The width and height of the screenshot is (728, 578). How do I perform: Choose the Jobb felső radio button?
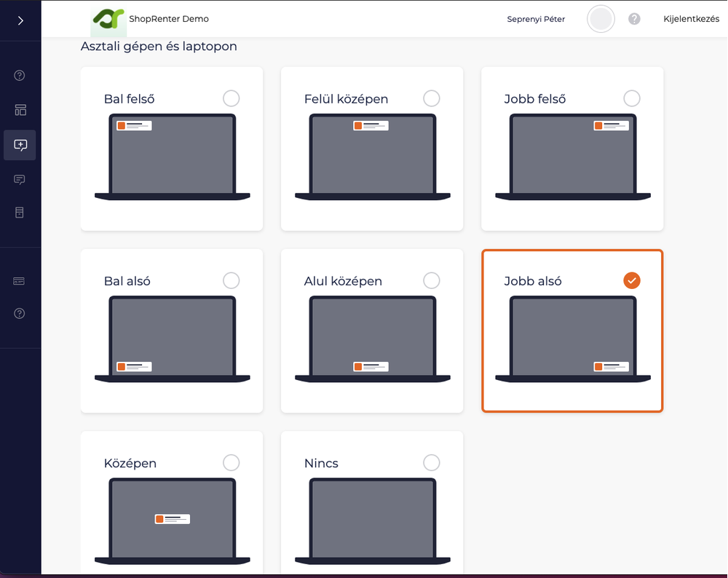pos(631,98)
